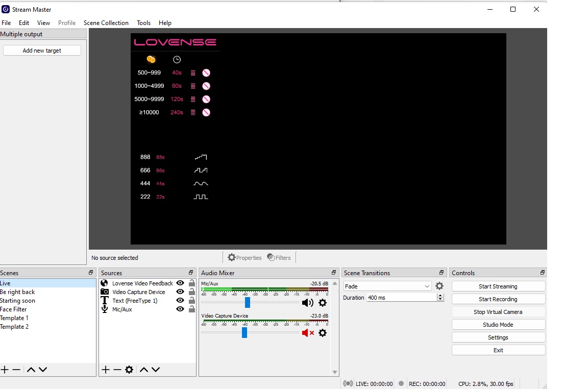Adjust the Mic/Aux volume slider

pos(248,303)
